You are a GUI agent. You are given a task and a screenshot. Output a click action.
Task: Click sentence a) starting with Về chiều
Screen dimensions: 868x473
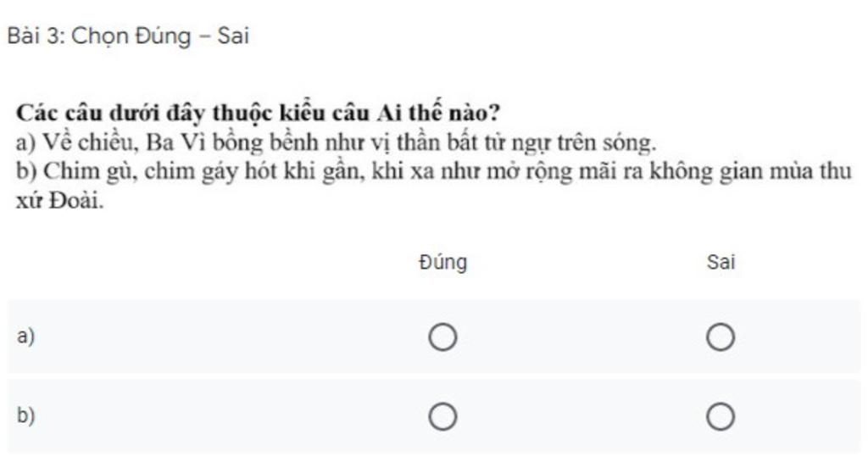[x=336, y=143]
